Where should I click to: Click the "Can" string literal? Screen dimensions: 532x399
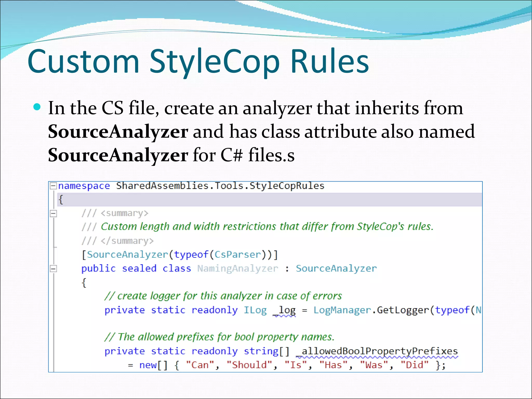click(200, 365)
